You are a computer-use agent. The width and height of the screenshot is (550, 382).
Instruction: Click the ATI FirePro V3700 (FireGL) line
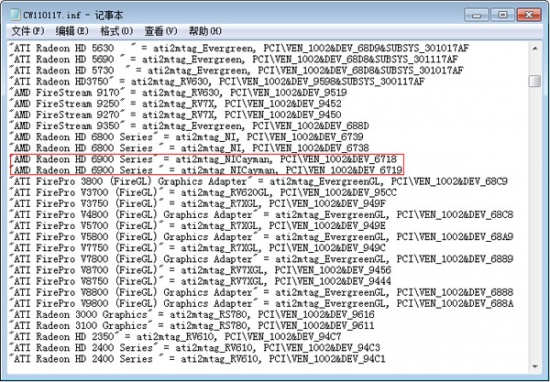pos(203,192)
